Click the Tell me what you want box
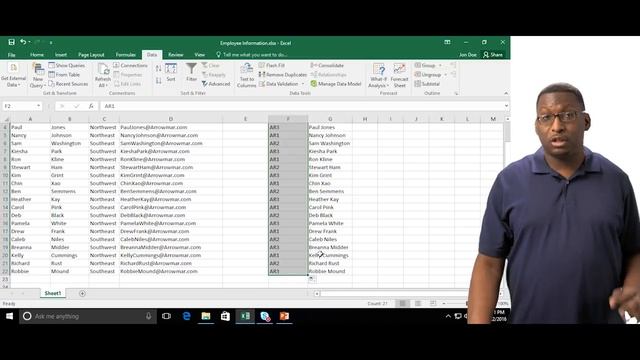 [x=251, y=55]
